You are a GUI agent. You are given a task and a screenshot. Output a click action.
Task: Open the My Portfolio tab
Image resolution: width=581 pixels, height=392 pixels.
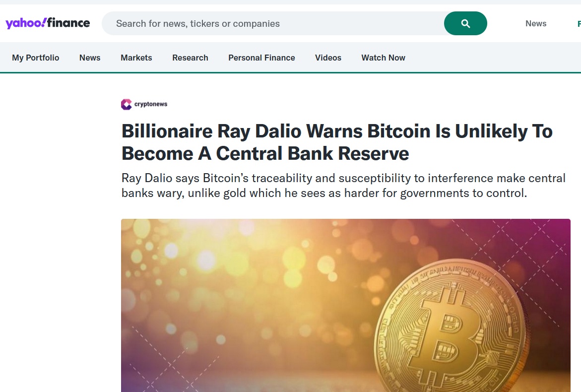point(36,58)
